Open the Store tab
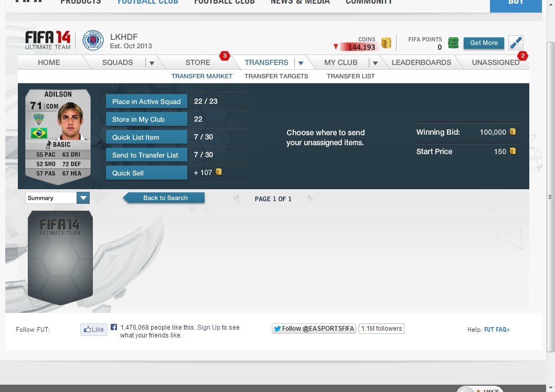The width and height of the screenshot is (555, 392). [198, 62]
